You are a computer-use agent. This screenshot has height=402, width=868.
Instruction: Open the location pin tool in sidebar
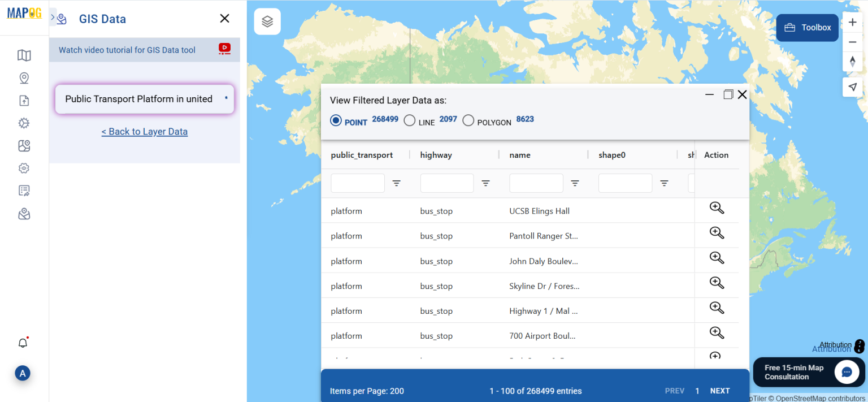[x=24, y=77]
